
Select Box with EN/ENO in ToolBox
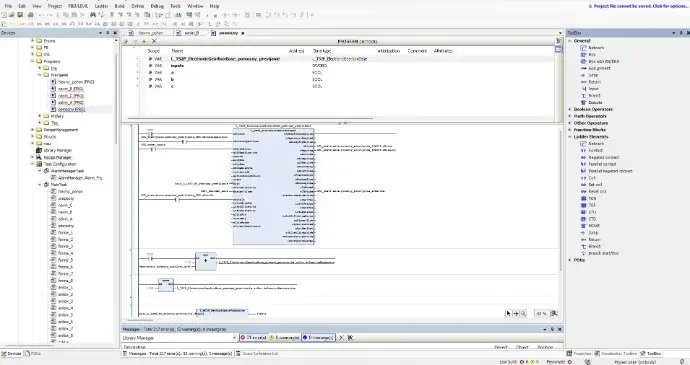[x=600, y=61]
